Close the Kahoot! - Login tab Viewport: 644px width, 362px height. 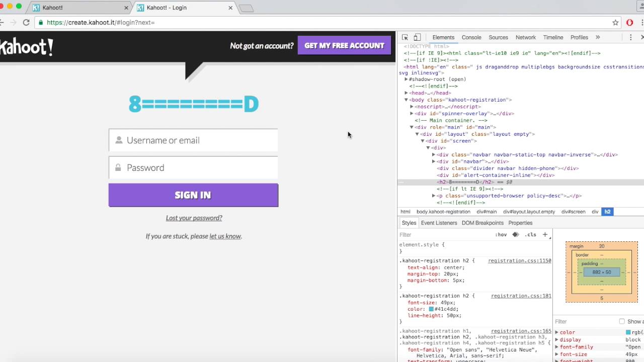click(x=230, y=8)
